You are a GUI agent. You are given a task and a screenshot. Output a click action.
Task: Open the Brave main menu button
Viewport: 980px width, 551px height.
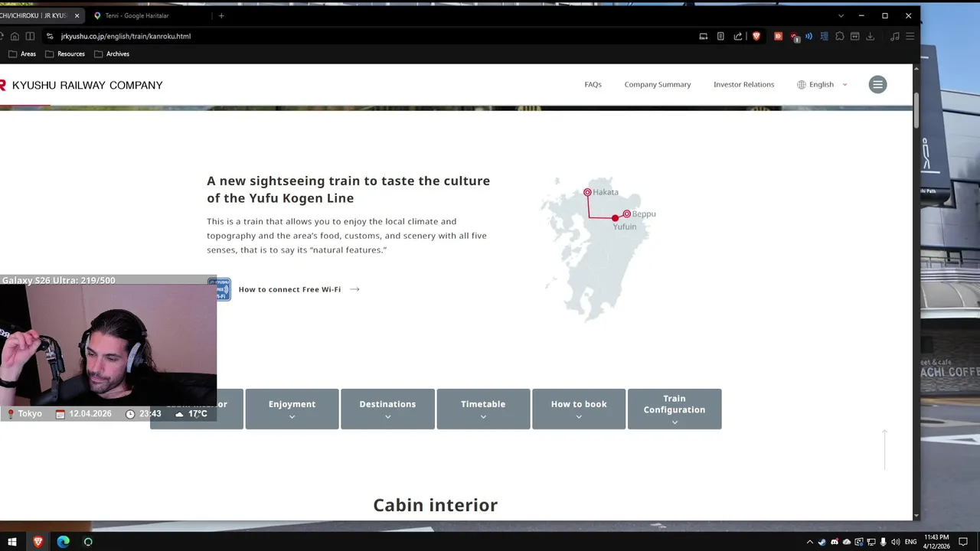point(910,36)
